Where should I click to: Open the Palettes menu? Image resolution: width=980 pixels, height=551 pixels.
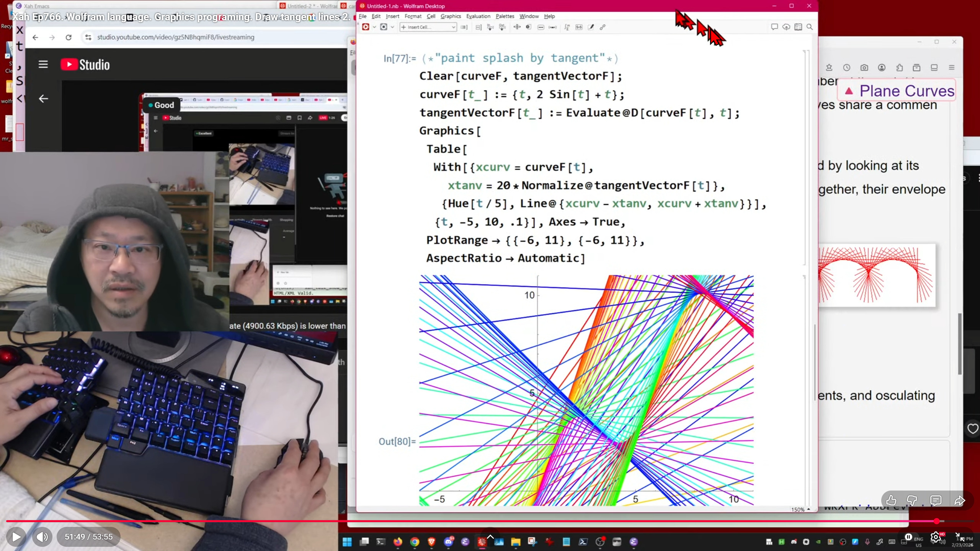tap(505, 16)
